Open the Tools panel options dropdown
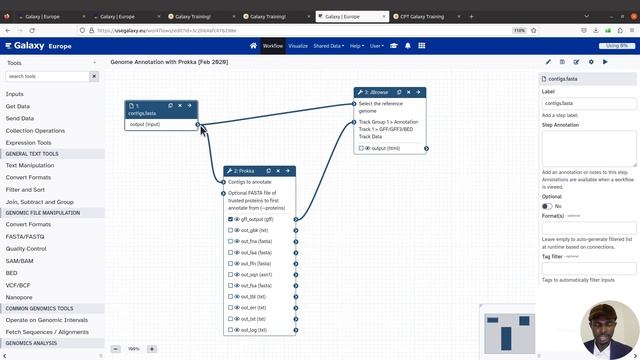This screenshot has height=360, width=640. pos(95,63)
